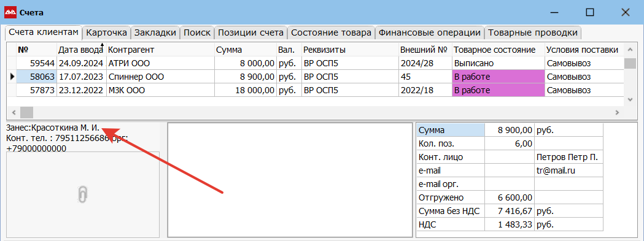Select invoice number 58063
Screen dimensions: 644x241
point(36,77)
